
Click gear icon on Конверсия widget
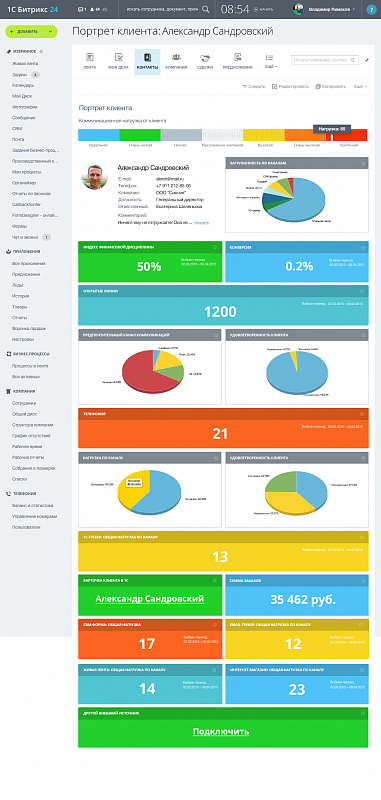(x=363, y=247)
